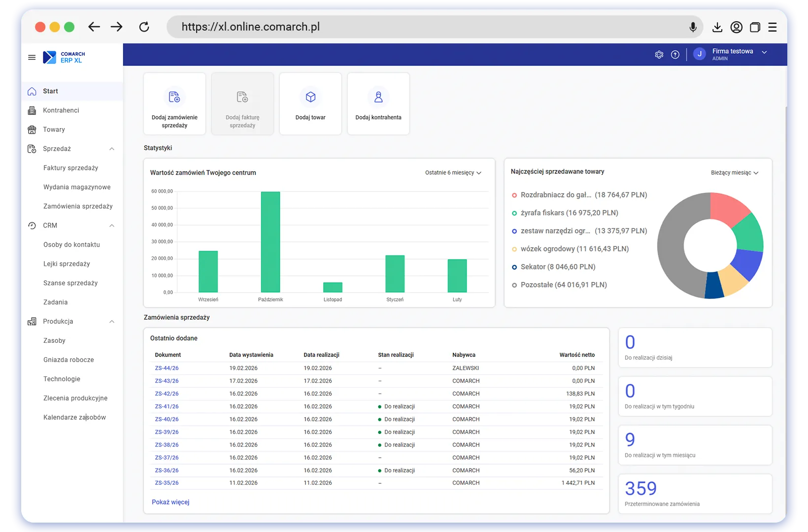Expand the Firma testowa account menu
The height and width of the screenshot is (532, 808).
[764, 52]
